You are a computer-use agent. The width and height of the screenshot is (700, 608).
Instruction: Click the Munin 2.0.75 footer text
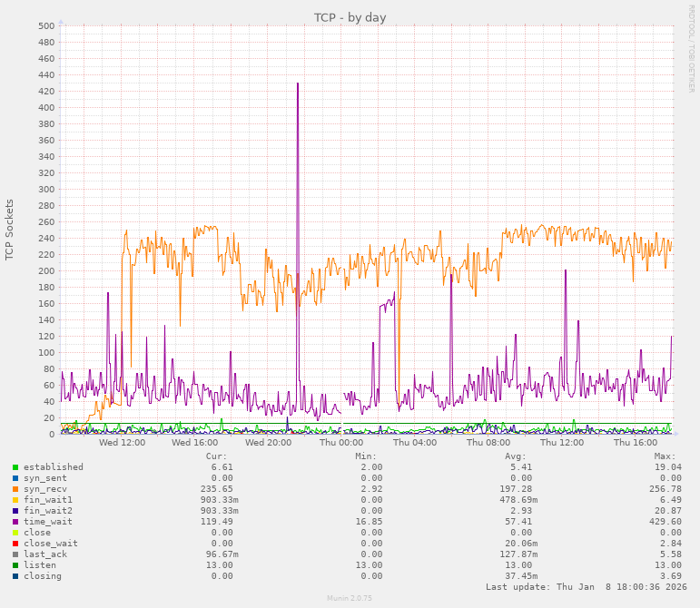350,599
